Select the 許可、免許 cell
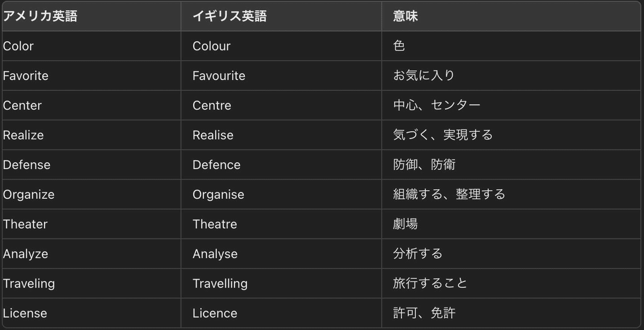644x330 pixels. point(424,313)
